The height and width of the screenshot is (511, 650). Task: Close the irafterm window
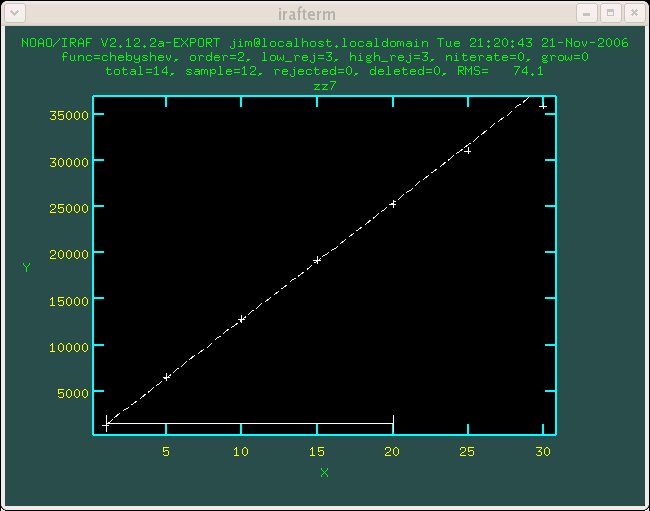(x=631, y=13)
